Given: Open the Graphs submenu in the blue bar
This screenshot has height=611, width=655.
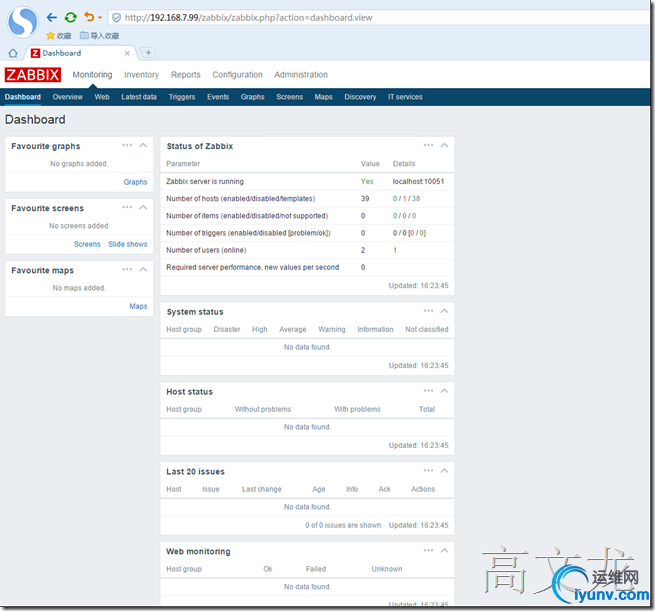Looking at the screenshot, I should [252, 97].
